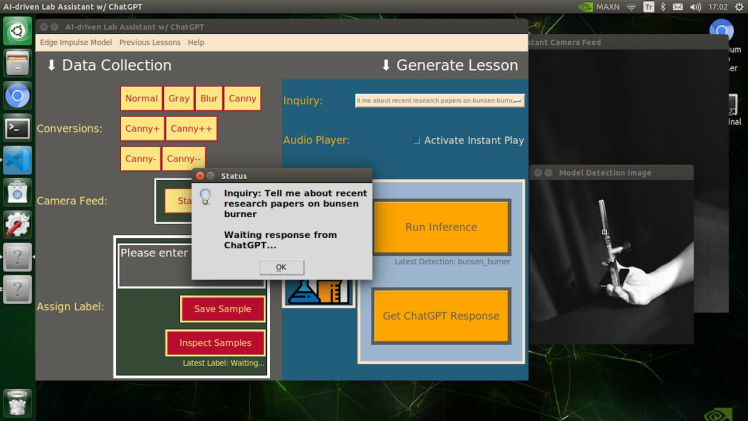Screen dimensions: 748x421
Task: Click the Save Sample button
Action: pos(222,308)
